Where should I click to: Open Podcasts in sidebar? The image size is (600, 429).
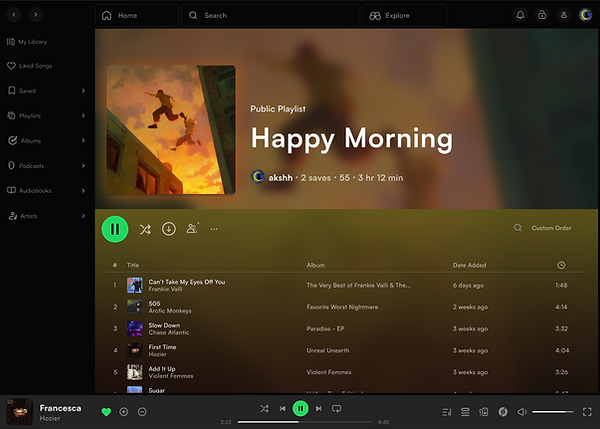26,166
